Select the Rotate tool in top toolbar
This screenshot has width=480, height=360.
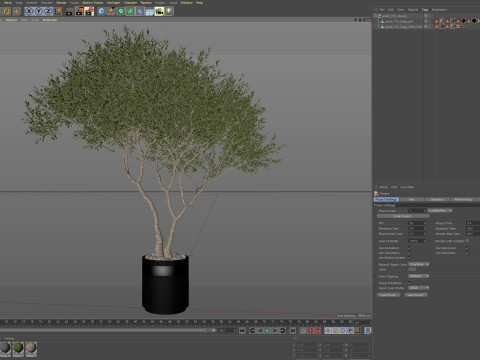click(7, 11)
